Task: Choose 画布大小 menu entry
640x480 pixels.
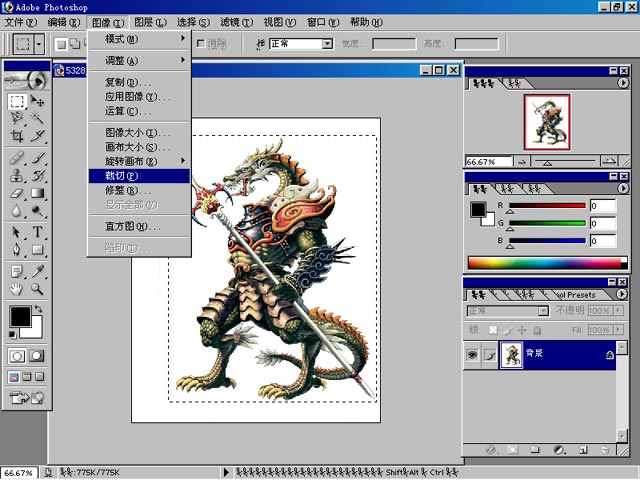Action: coord(139,147)
